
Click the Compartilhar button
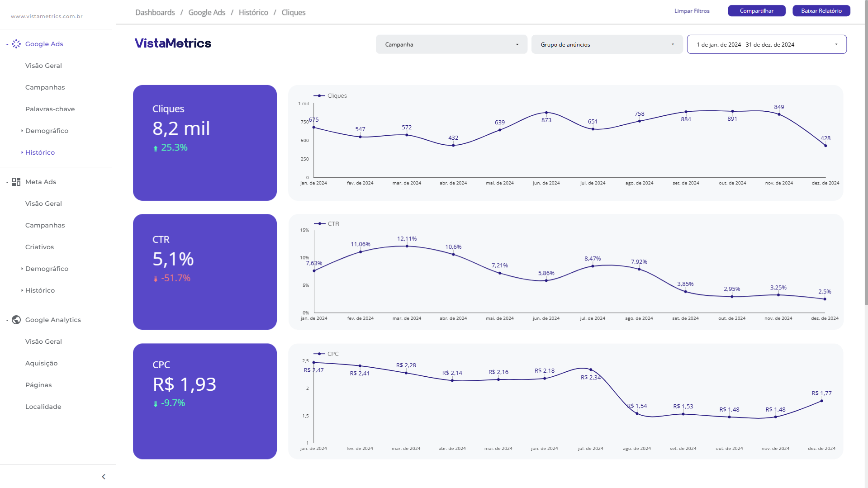pyautogui.click(x=756, y=11)
